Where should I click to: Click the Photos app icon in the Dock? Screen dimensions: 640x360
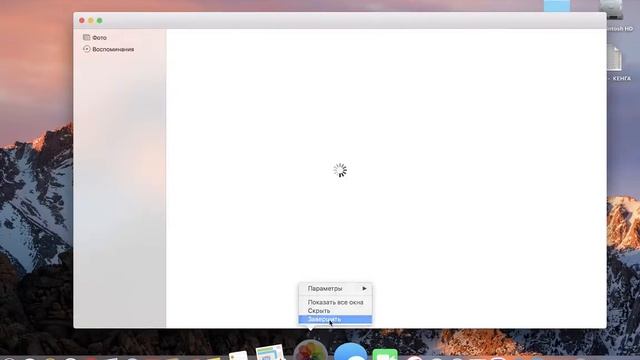[310, 351]
